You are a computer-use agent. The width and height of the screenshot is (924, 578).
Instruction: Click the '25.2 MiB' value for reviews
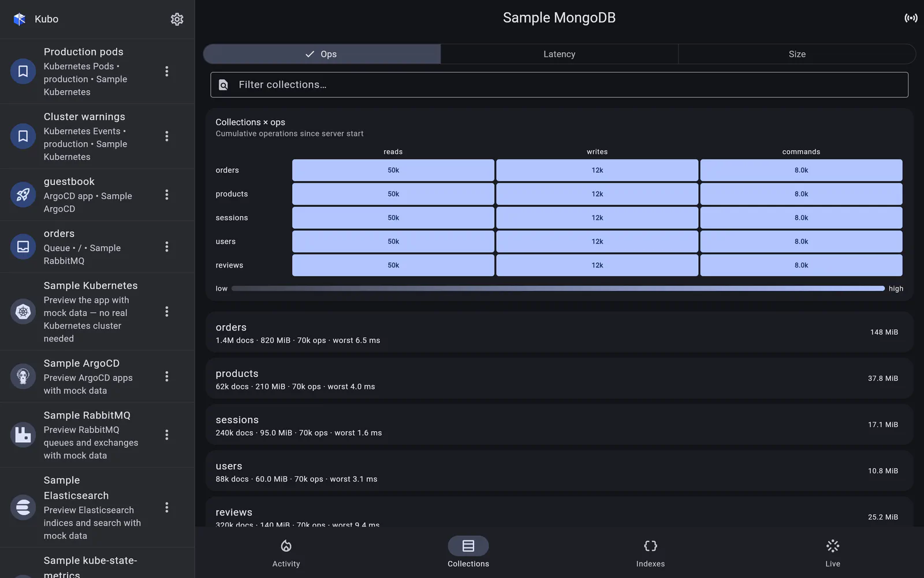pos(883,517)
